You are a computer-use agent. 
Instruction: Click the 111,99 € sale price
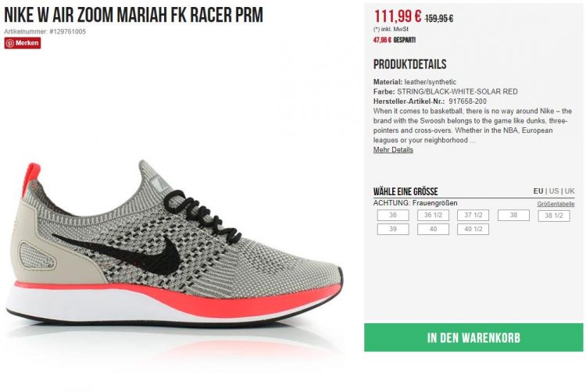398,16
